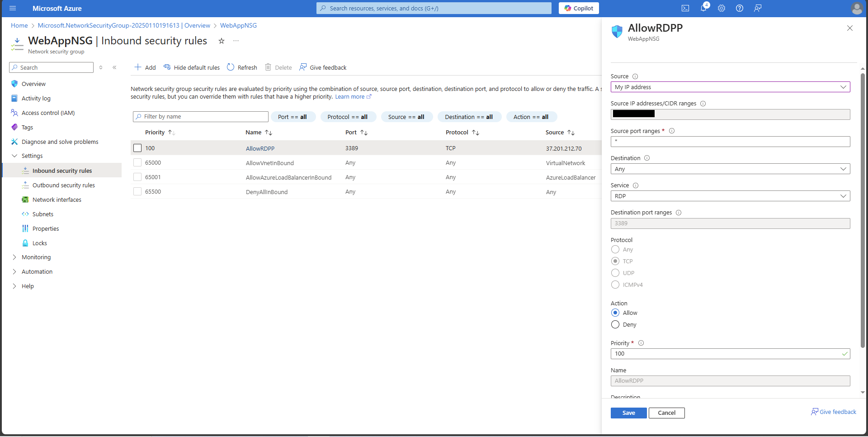
Task: Go to Home in the breadcrumb
Action: click(19, 25)
